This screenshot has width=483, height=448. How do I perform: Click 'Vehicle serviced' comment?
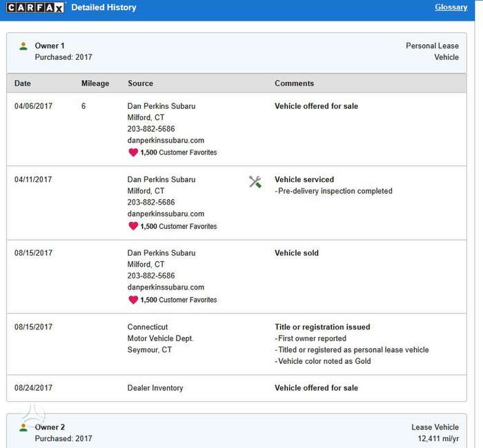tap(304, 180)
